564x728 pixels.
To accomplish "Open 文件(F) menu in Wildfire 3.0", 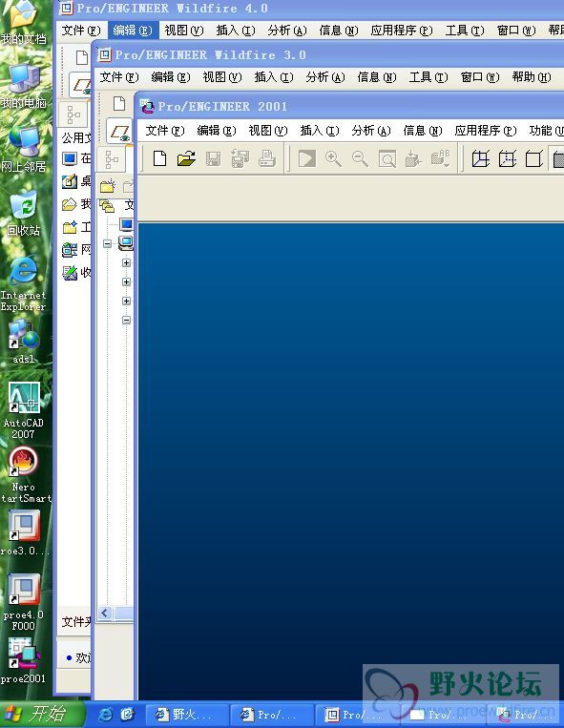I will [x=119, y=76].
